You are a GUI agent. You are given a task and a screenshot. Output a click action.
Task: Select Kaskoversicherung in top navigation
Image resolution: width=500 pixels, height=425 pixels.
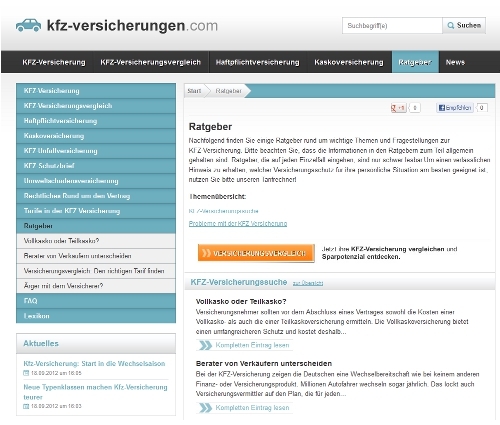349,62
